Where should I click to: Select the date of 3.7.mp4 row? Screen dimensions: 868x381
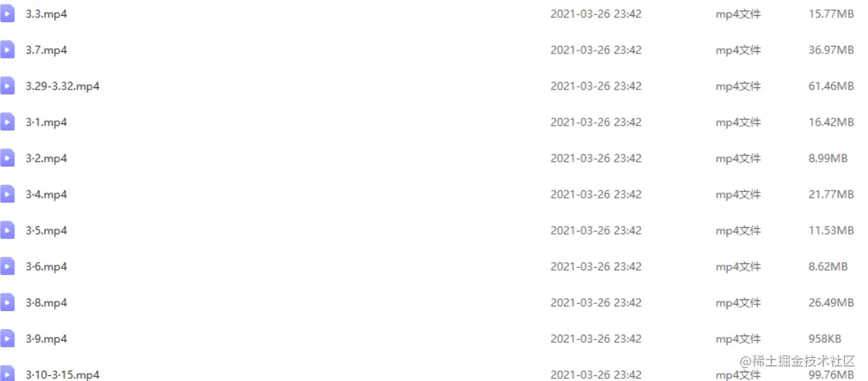(x=596, y=50)
